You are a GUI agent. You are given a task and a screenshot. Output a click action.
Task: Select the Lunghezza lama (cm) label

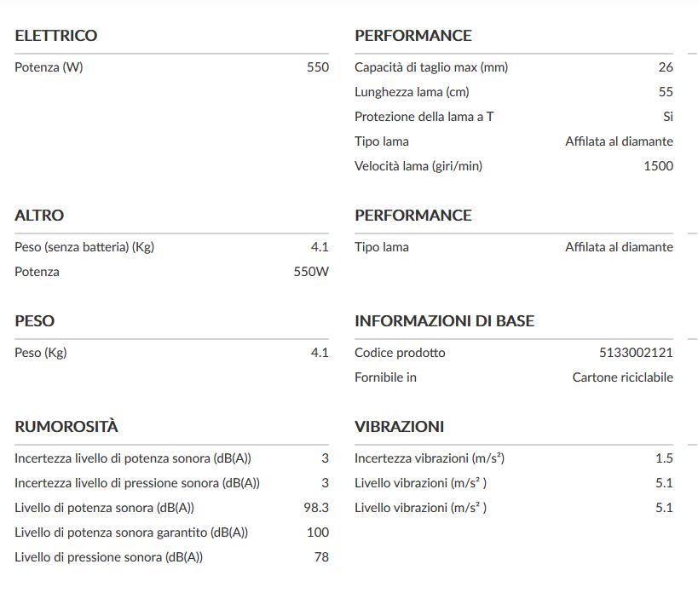pyautogui.click(x=412, y=92)
